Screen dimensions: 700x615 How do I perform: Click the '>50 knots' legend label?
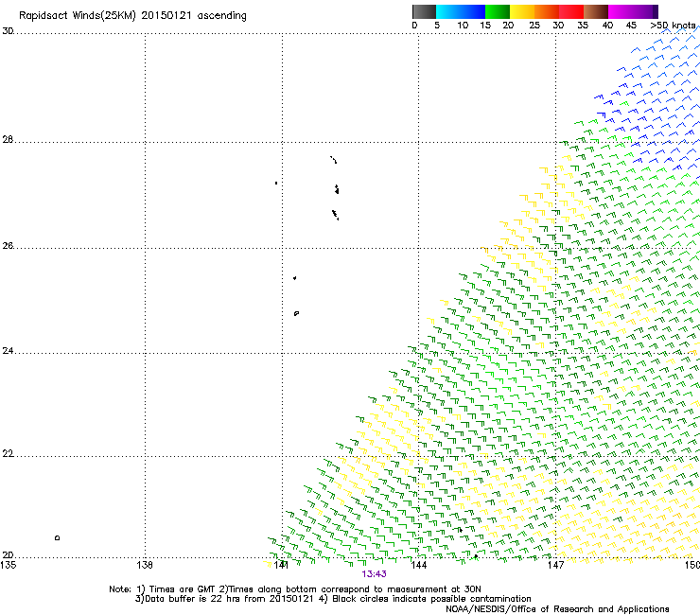pyautogui.click(x=673, y=26)
